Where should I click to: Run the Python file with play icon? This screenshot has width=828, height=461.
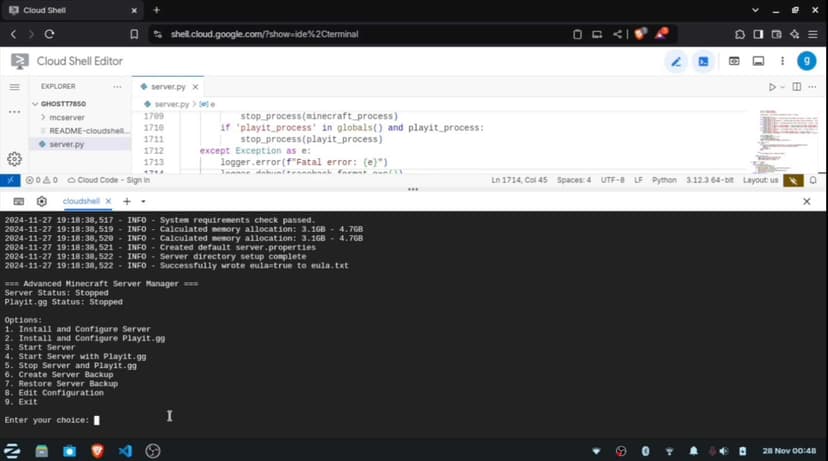click(x=772, y=87)
